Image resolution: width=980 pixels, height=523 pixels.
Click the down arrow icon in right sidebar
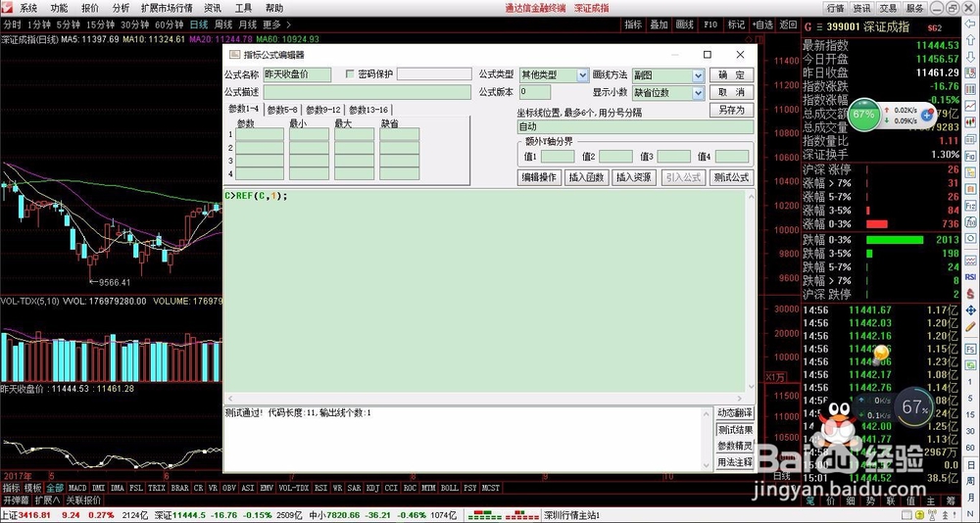pos(970,56)
